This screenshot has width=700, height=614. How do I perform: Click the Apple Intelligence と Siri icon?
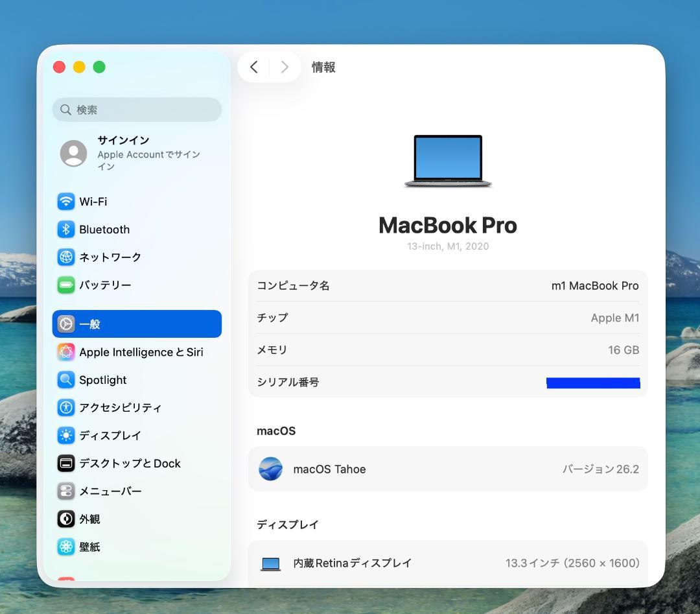coord(65,352)
